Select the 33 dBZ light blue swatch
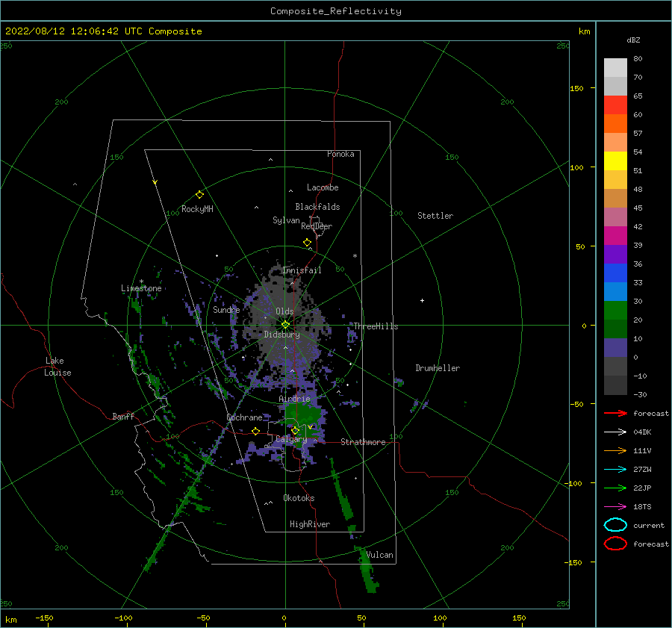This screenshot has width=672, height=628. (615, 291)
